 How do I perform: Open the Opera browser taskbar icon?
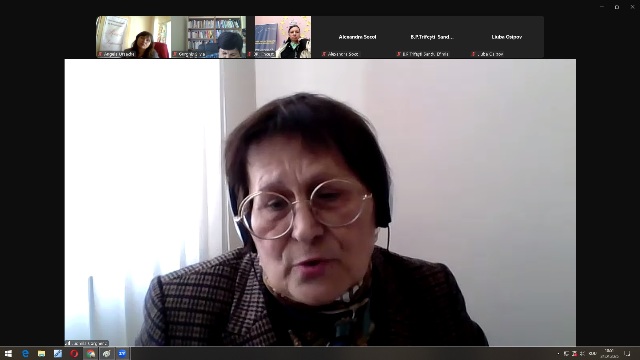74,353
